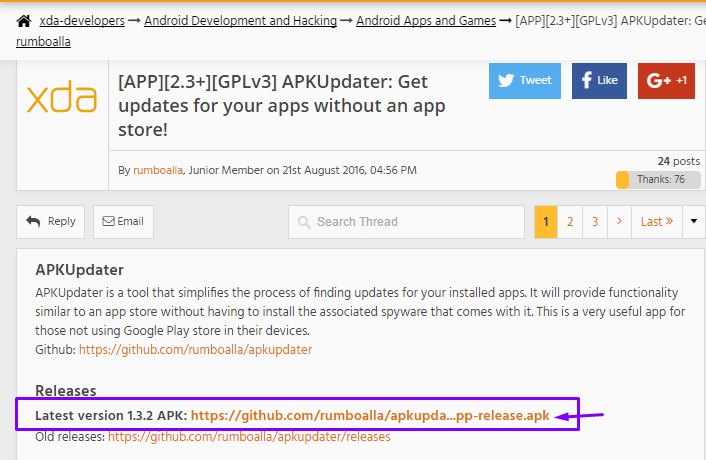Go to Android Development and Hacking
The image size is (706, 460).
coord(240,21)
